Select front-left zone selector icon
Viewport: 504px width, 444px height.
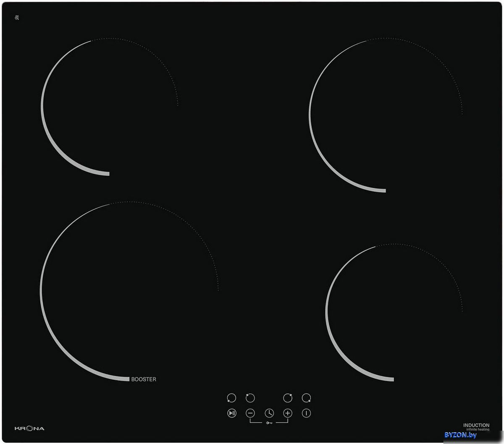[x=231, y=398]
